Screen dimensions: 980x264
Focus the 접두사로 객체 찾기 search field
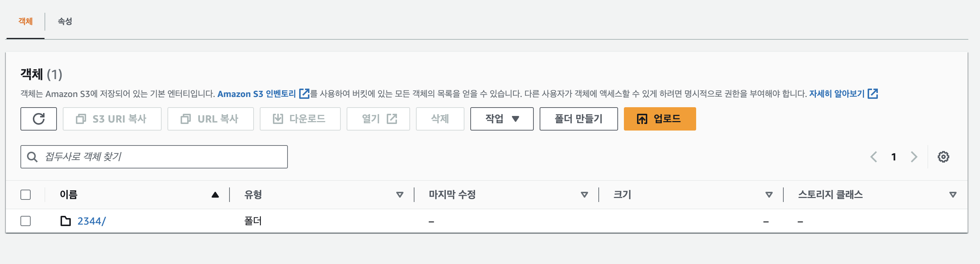(x=154, y=157)
